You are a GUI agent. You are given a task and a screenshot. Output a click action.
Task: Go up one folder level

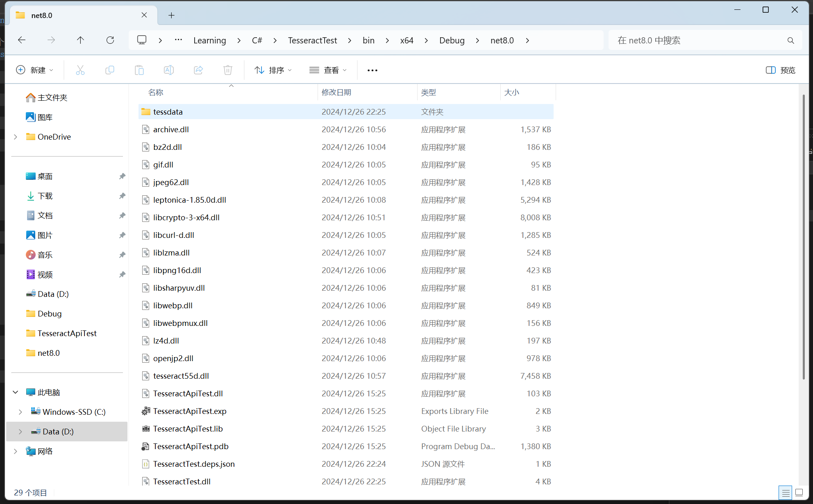click(x=80, y=40)
